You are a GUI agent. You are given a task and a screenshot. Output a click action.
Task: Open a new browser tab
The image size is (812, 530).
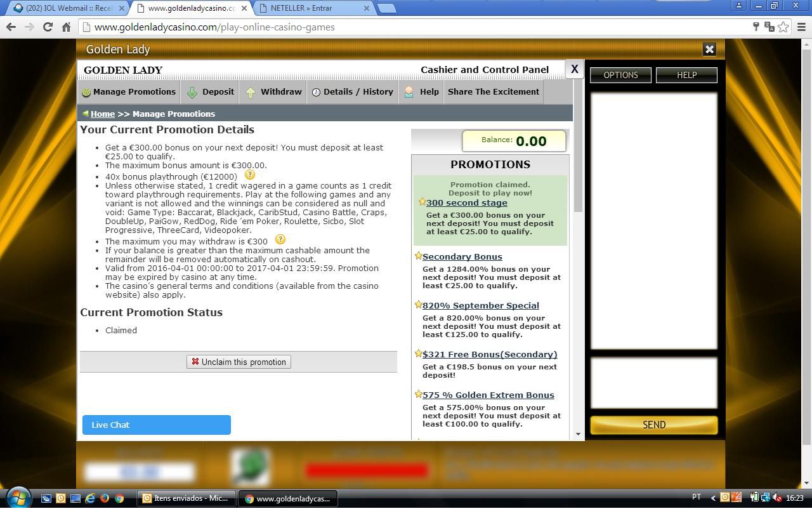click(x=386, y=8)
